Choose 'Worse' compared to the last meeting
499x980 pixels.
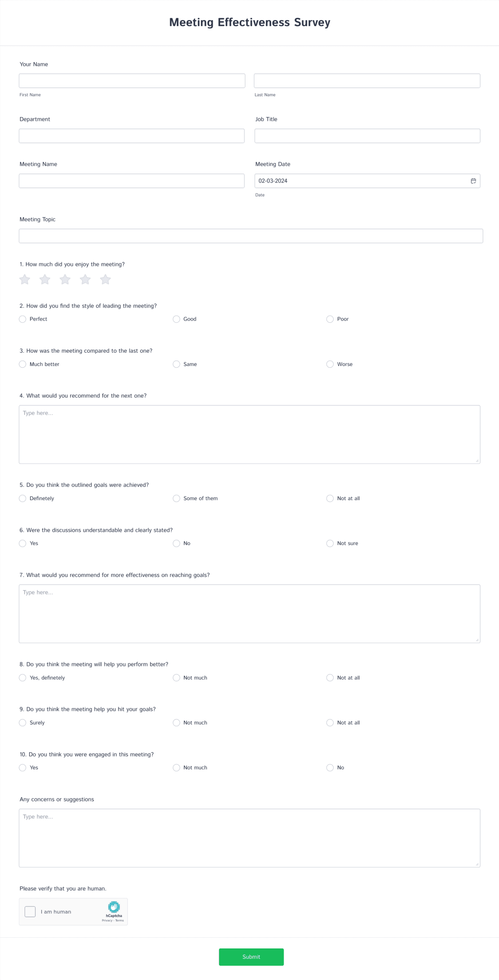(x=330, y=364)
